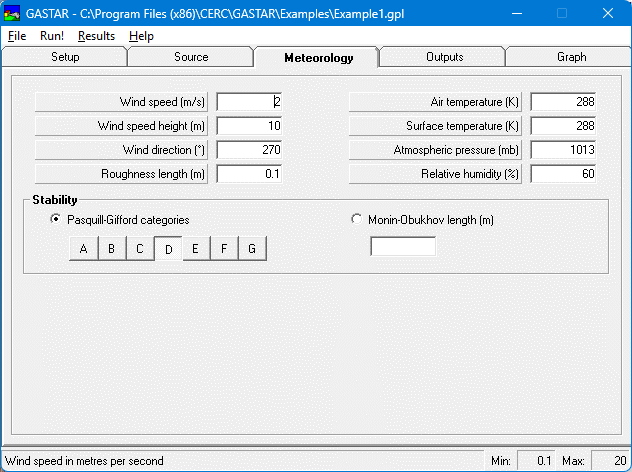Open the File menu

click(17, 35)
